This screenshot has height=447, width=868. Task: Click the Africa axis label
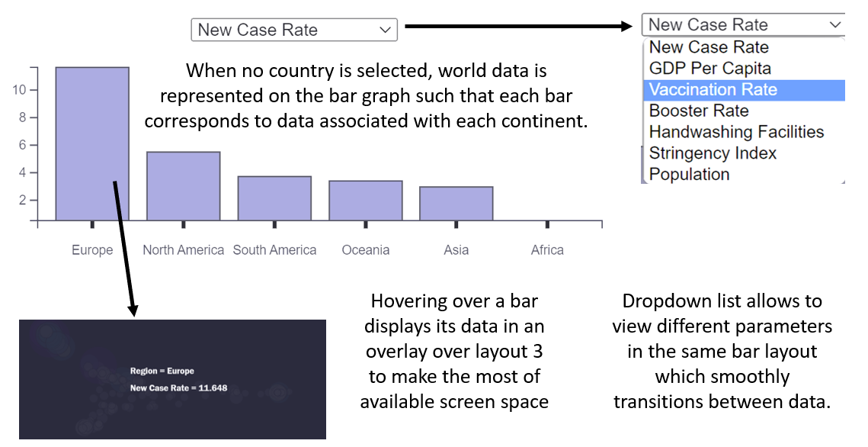(547, 249)
